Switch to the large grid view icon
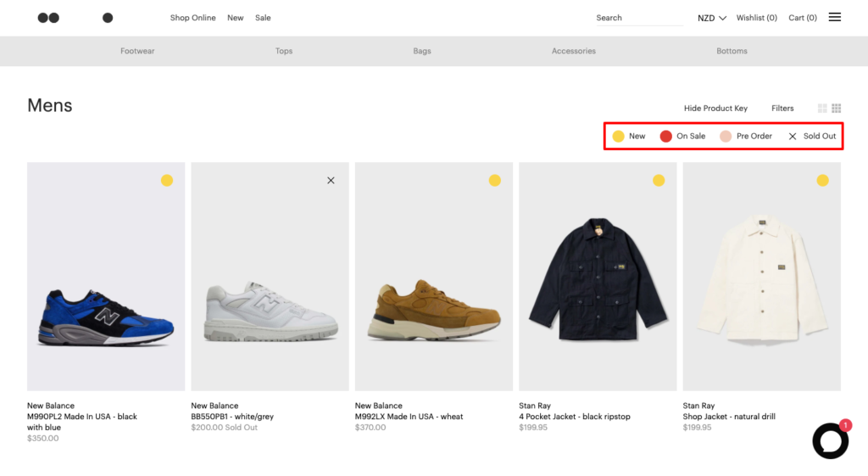This screenshot has height=476, width=868. (822, 108)
